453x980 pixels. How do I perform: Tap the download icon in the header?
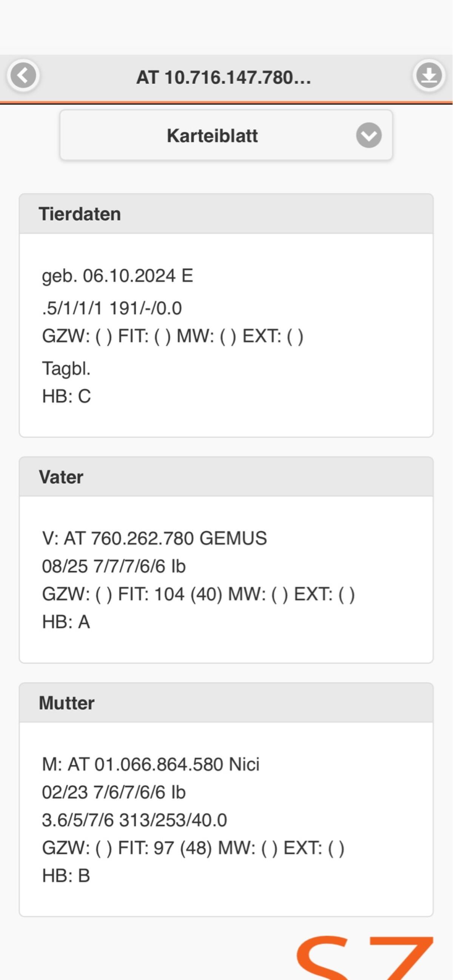tap(429, 75)
